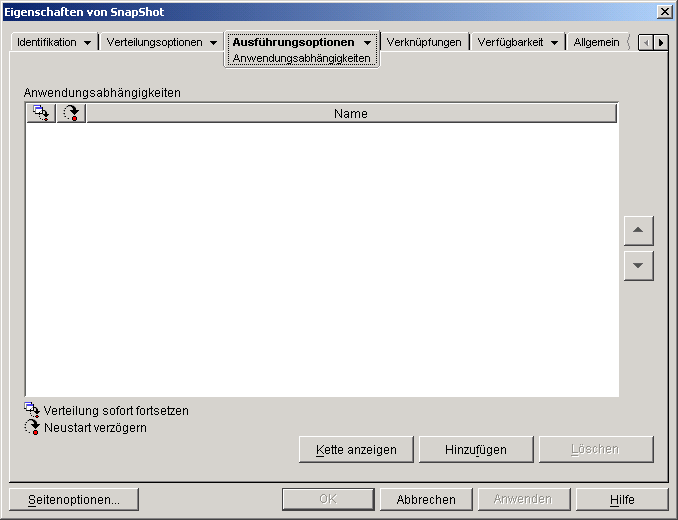Click the 'Verteilung sofort fortsetzen' legend text
This screenshot has width=678, height=520.
click(x=116, y=411)
